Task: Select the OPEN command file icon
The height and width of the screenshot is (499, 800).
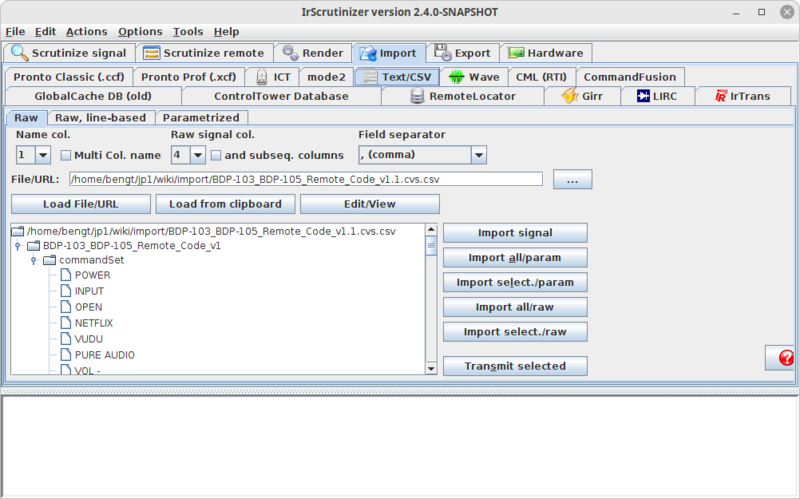Action: point(65,307)
